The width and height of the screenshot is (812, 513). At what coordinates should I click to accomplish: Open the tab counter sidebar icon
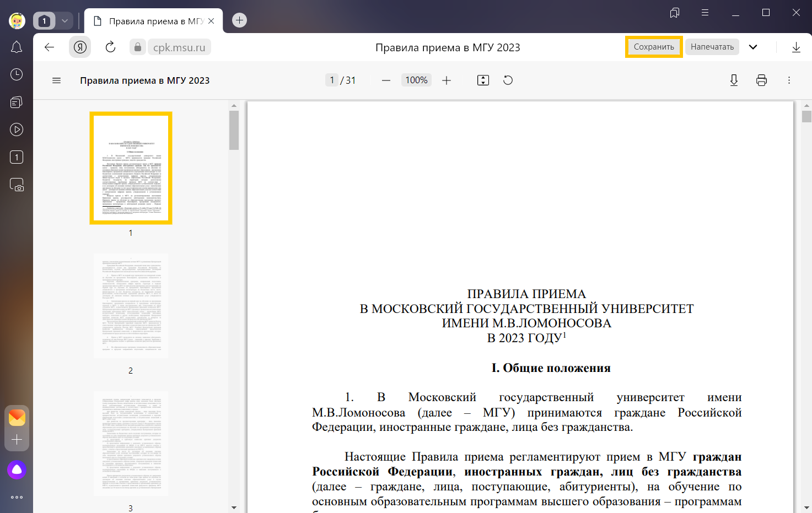pos(17,157)
